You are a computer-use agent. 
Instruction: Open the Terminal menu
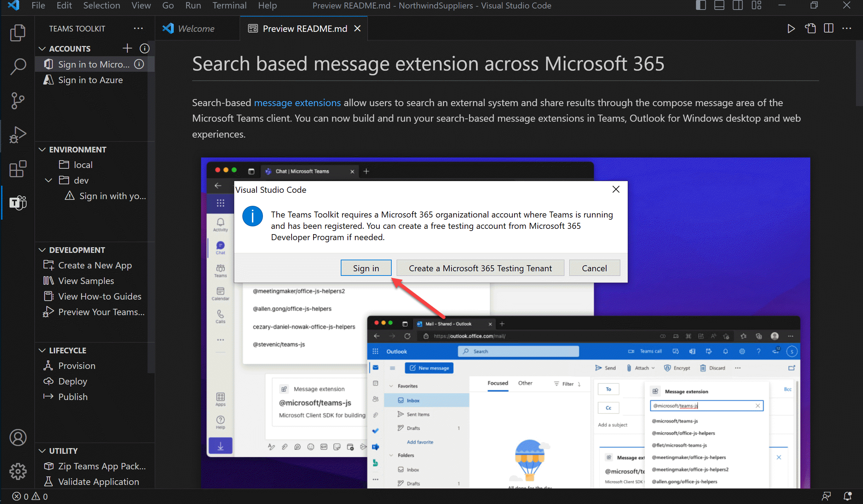click(229, 6)
